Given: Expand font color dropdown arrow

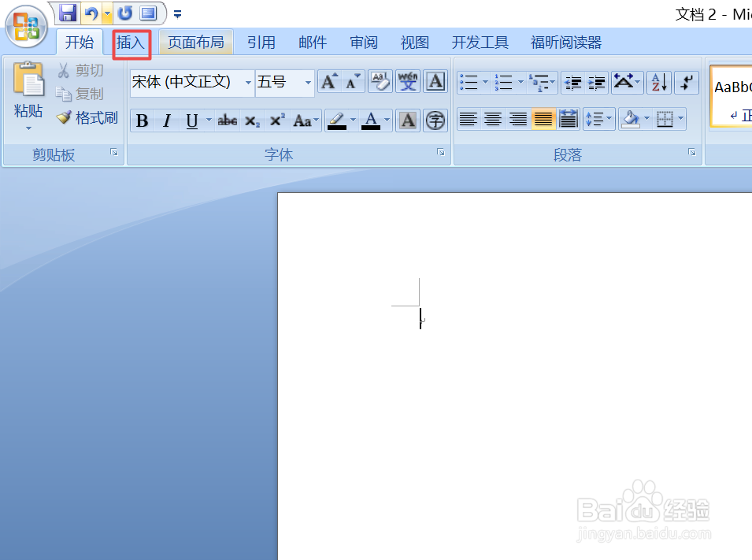Looking at the screenshot, I should [387, 121].
